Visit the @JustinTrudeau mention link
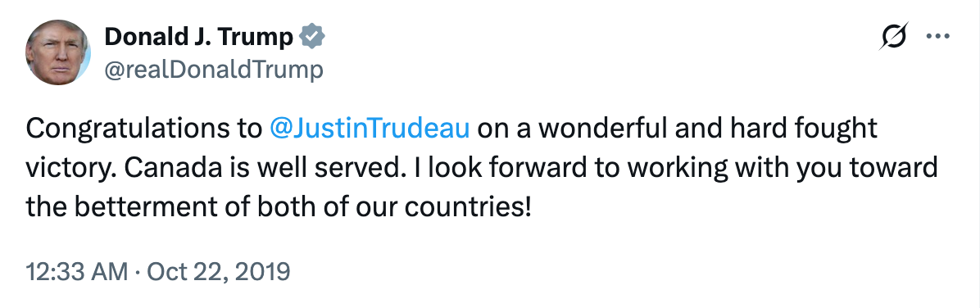The width and height of the screenshot is (980, 308). tap(370, 129)
